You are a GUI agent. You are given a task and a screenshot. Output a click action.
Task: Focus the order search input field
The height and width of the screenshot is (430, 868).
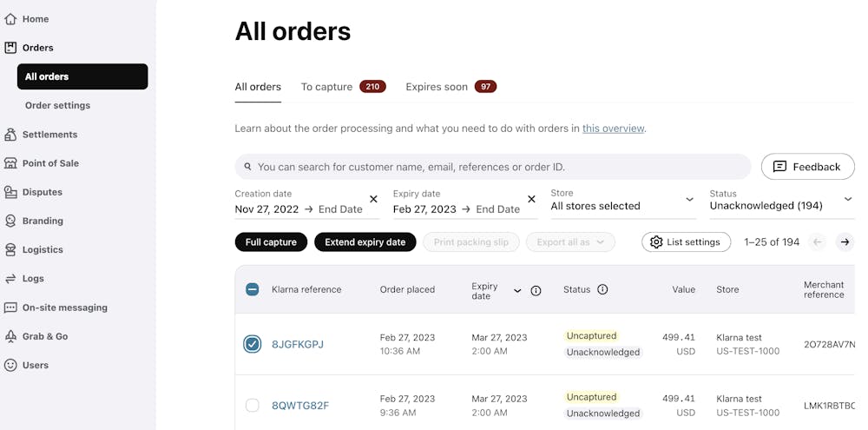pyautogui.click(x=493, y=167)
